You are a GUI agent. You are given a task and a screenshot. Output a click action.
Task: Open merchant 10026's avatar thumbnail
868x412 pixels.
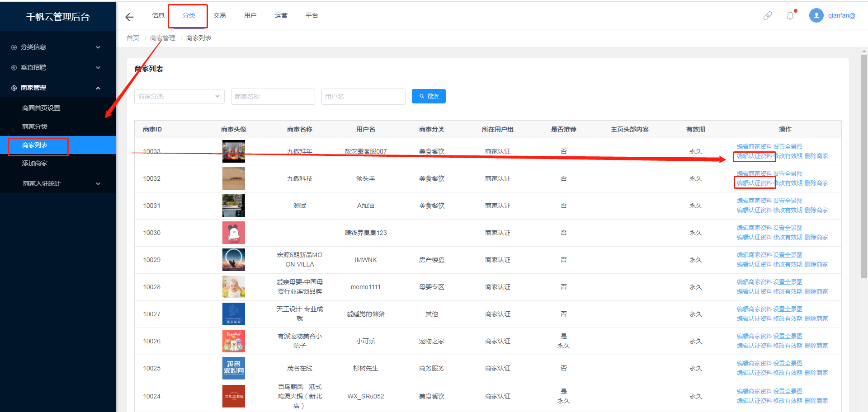234,341
